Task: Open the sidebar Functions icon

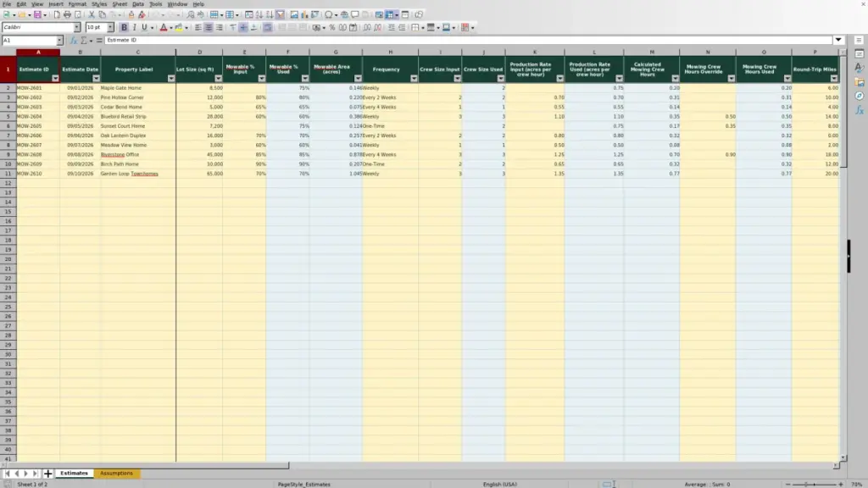Action: (860, 110)
